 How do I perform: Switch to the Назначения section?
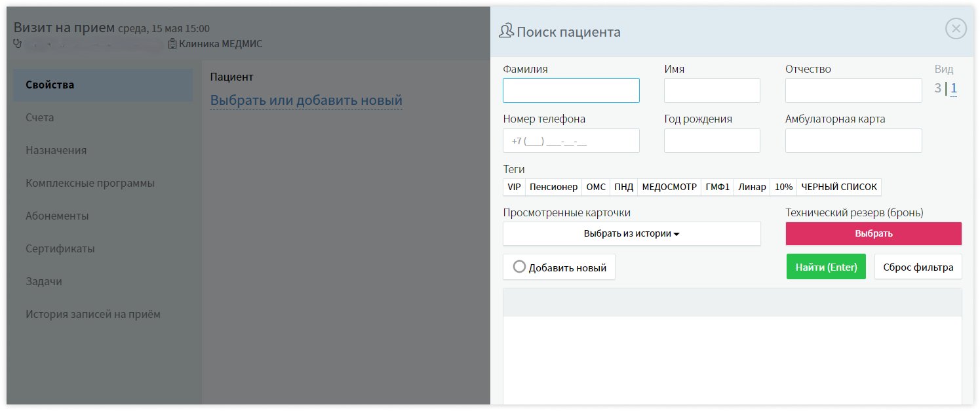55,150
